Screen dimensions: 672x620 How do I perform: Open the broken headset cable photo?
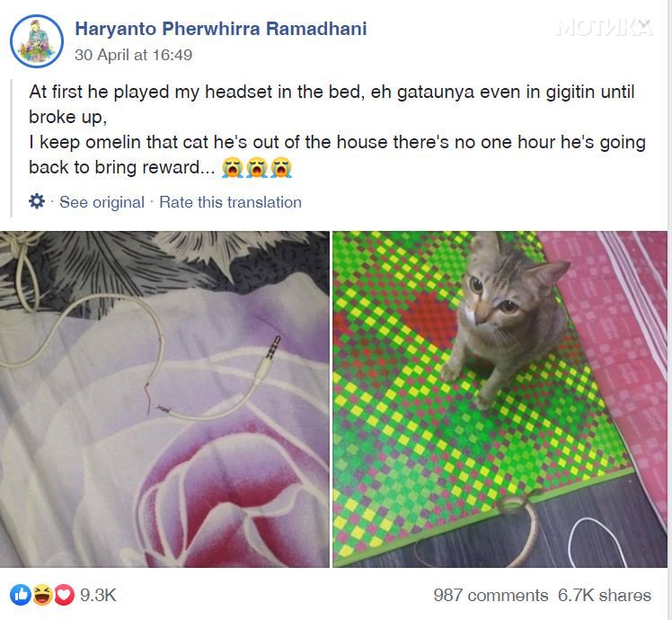tap(164, 399)
